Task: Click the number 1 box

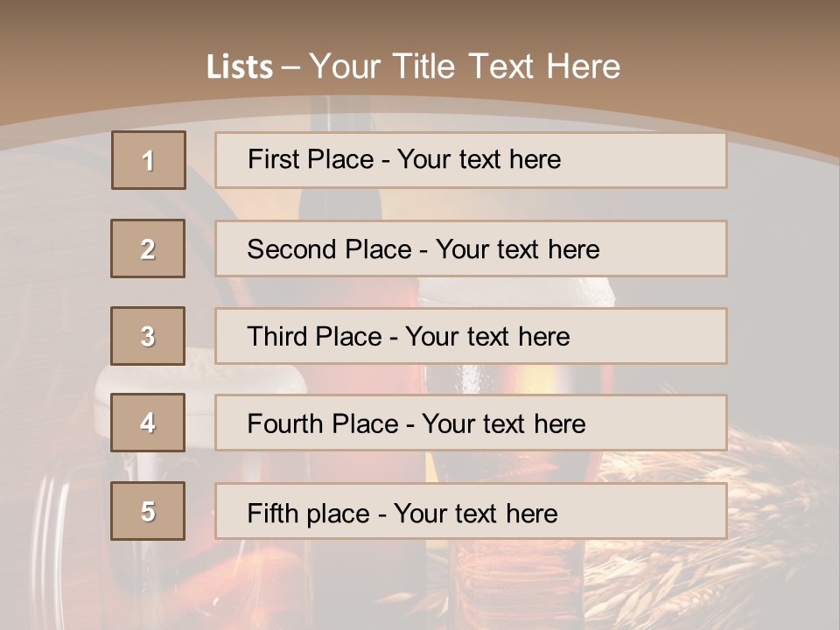Action: tap(149, 160)
